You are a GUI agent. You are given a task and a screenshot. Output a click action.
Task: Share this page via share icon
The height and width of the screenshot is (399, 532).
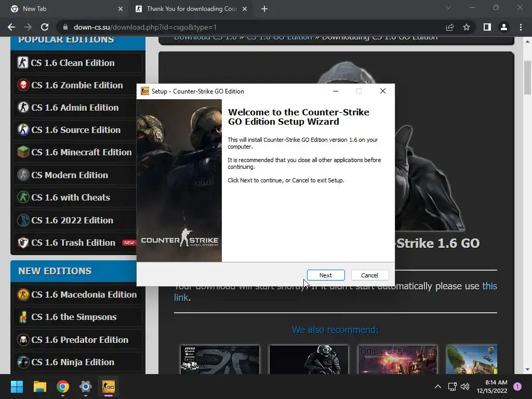coord(450,27)
